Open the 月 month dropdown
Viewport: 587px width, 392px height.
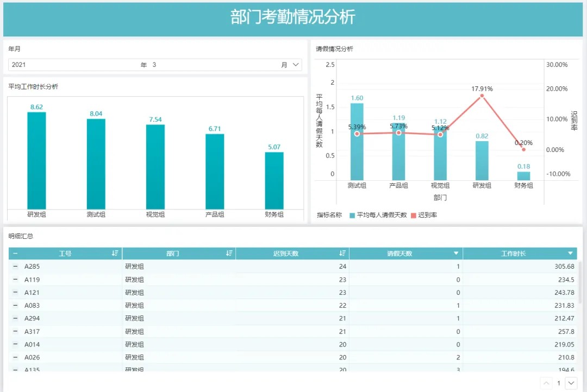pyautogui.click(x=295, y=65)
